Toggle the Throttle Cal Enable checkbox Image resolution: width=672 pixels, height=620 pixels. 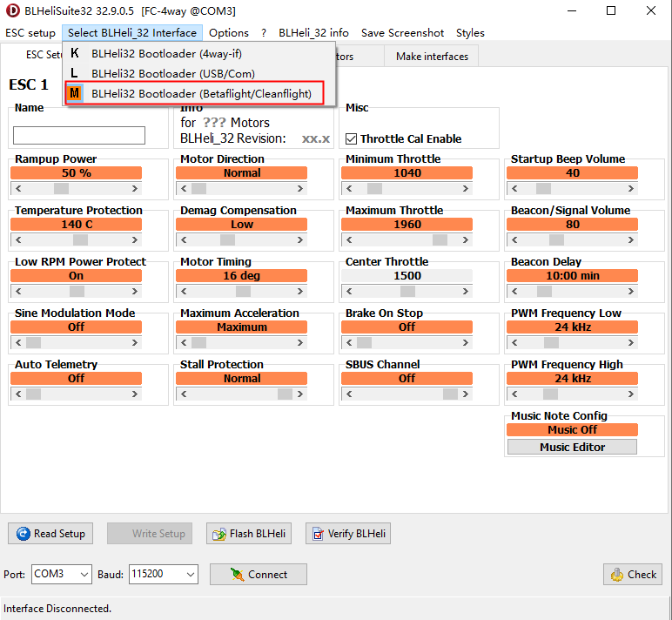pyautogui.click(x=351, y=139)
